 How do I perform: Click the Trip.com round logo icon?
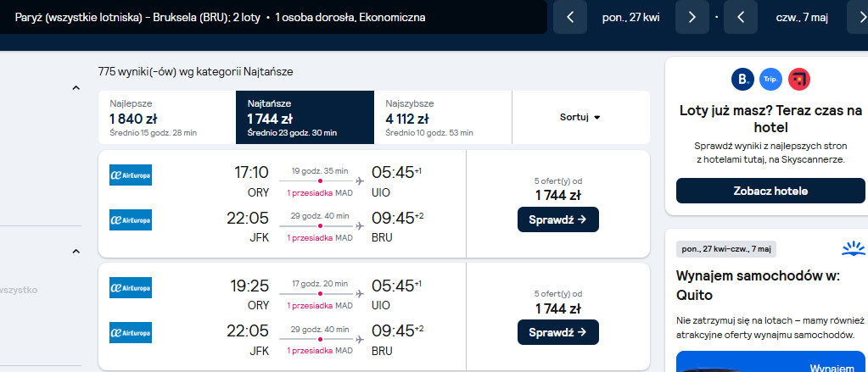(x=770, y=79)
